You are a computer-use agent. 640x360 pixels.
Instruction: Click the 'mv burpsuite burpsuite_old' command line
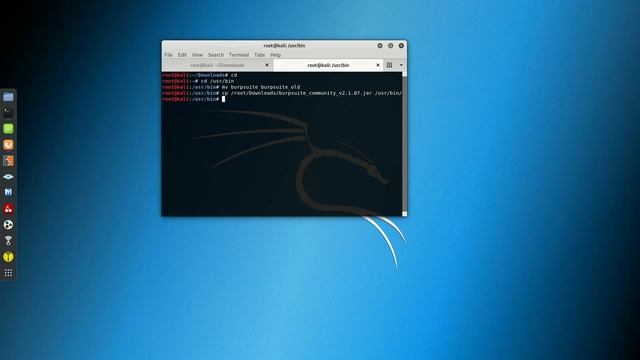(231, 87)
